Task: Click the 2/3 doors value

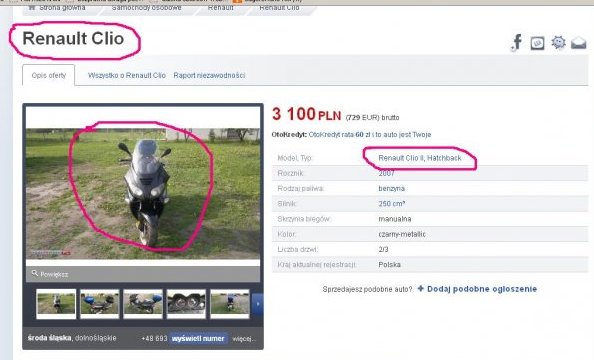Action: pyautogui.click(x=383, y=249)
